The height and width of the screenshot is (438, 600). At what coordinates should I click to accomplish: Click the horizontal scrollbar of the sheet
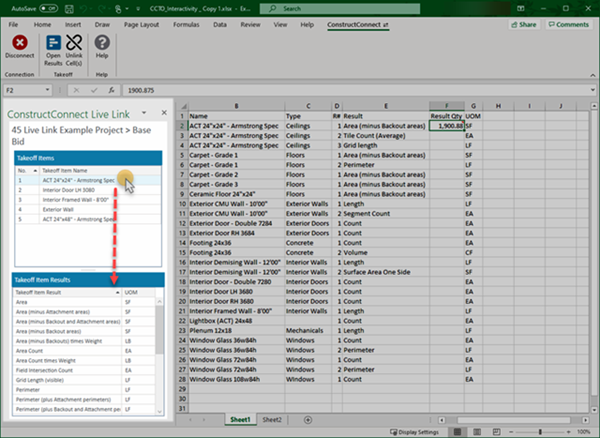pyautogui.click(x=514, y=420)
